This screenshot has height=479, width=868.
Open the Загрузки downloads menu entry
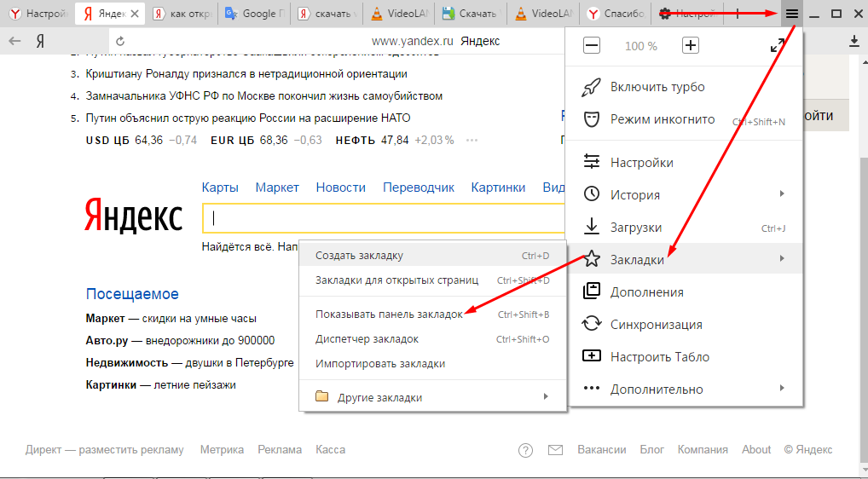636,228
